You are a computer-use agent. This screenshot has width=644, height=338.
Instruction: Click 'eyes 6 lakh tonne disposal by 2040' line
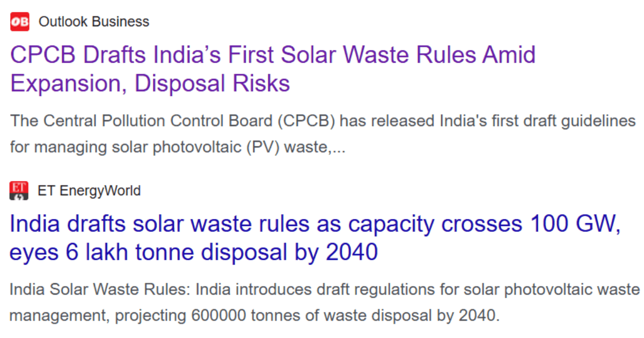(x=194, y=252)
